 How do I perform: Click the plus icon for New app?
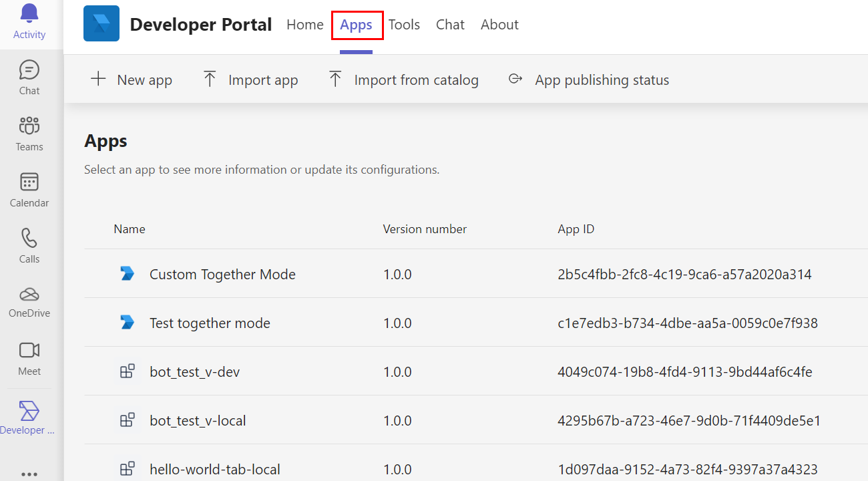point(98,79)
